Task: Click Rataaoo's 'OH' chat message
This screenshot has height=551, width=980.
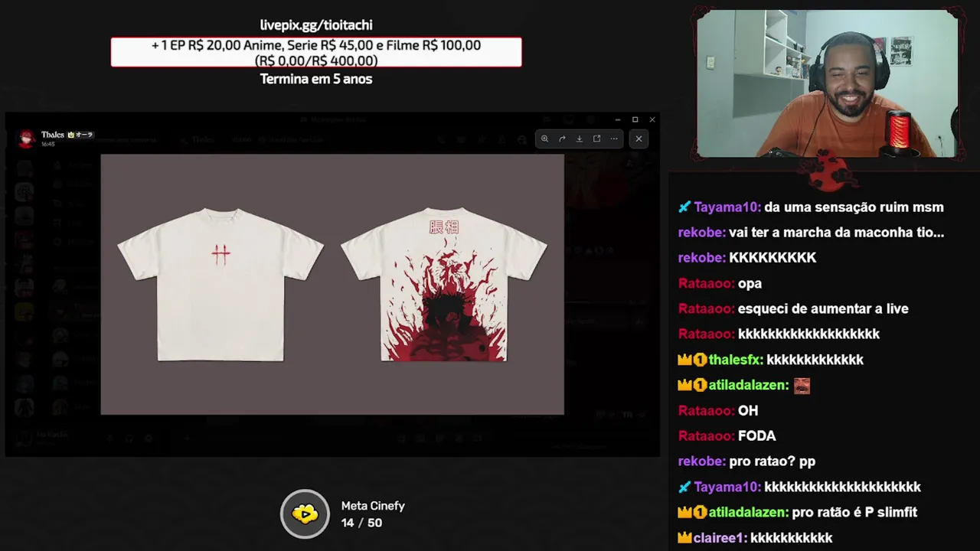Action: (x=718, y=410)
